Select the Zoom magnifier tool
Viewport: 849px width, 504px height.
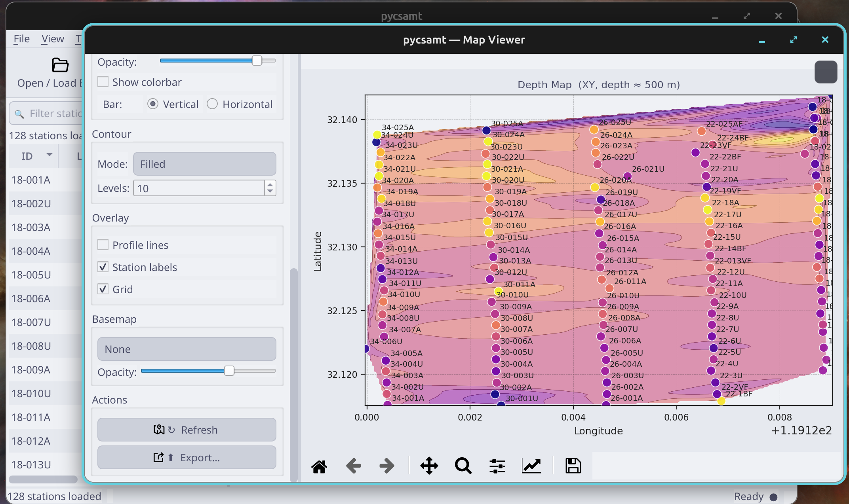tap(463, 466)
